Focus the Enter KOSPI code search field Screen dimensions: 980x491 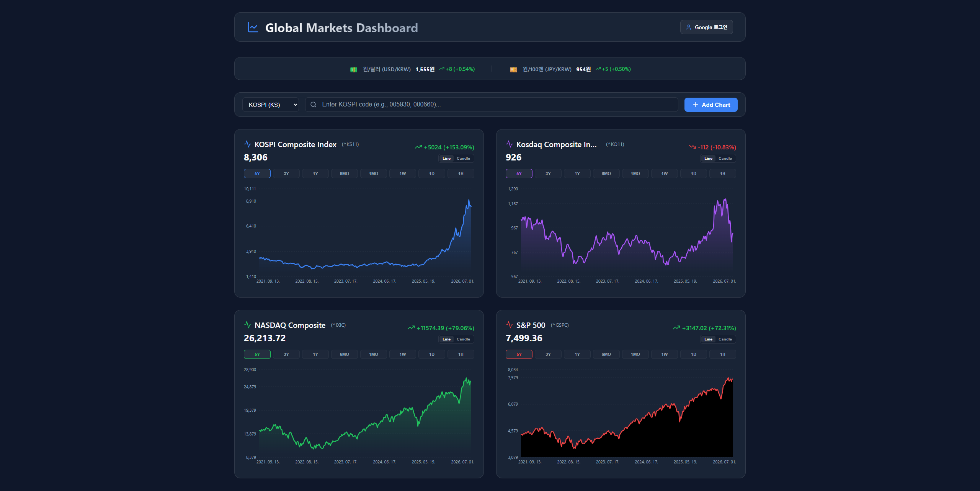[492, 105]
